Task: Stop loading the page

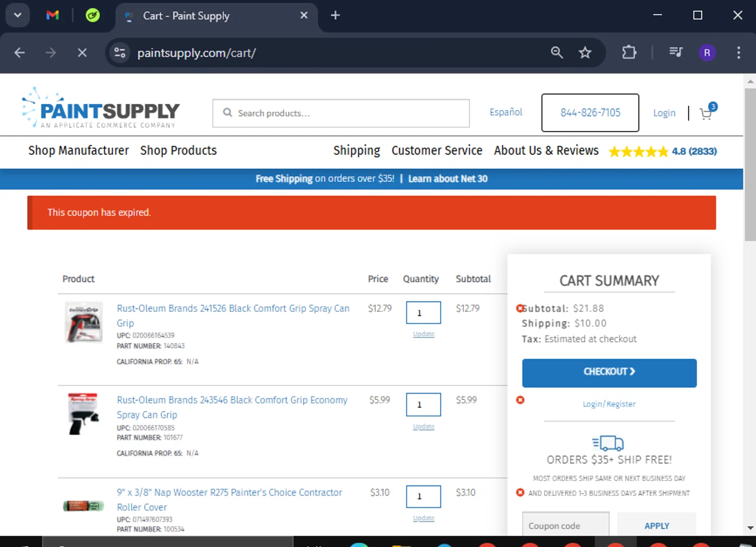Action: pos(82,52)
